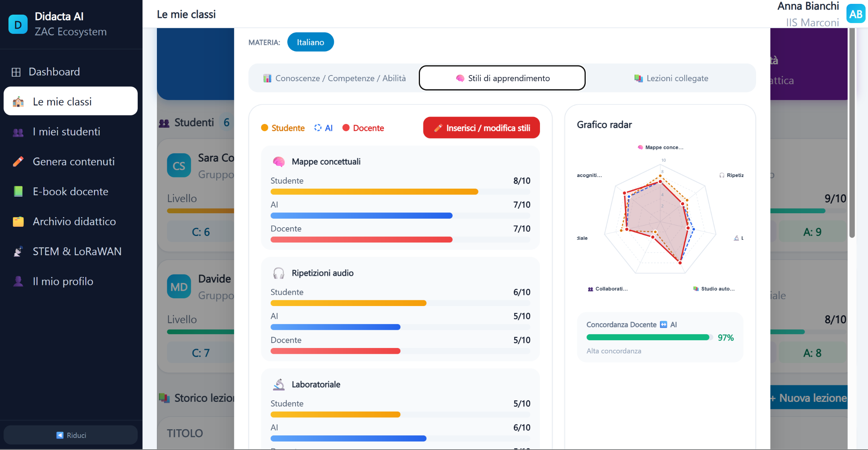Toggle Docente legend indicator
Viewport: 868px width, 450px height.
(x=363, y=128)
